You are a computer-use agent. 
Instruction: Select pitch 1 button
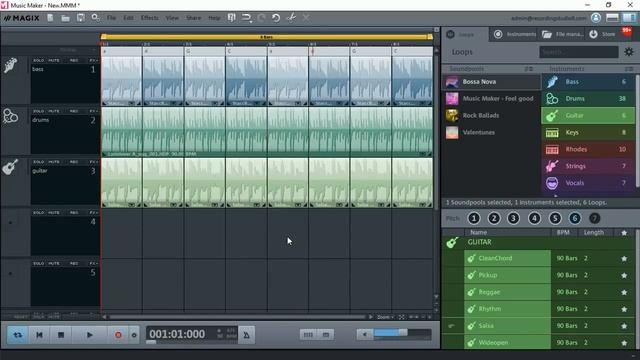click(x=474, y=218)
